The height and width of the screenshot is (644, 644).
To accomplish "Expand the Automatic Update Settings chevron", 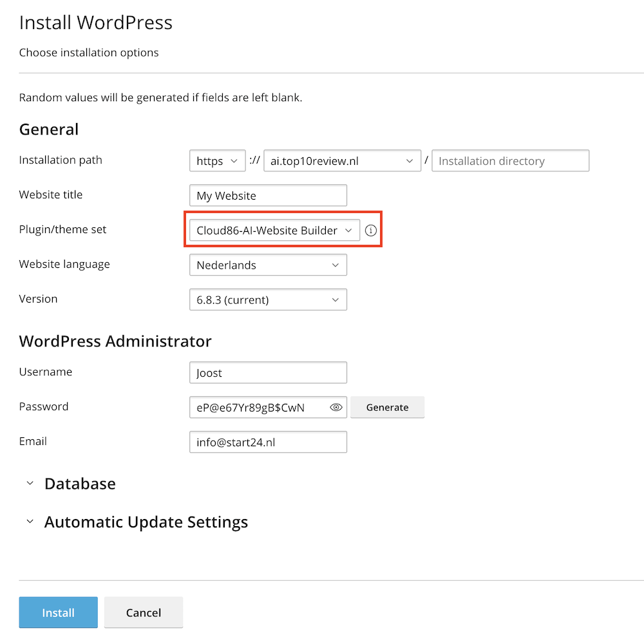I will (30, 522).
